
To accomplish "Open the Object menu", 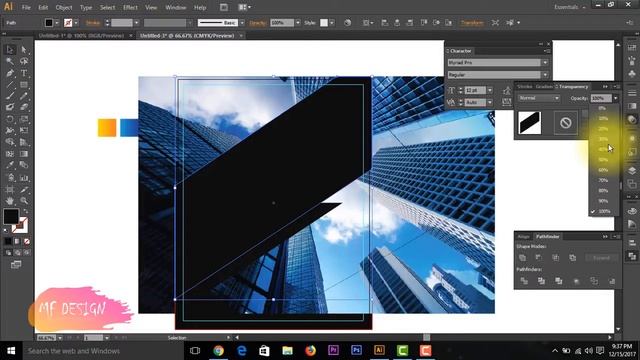I will tap(64, 7).
